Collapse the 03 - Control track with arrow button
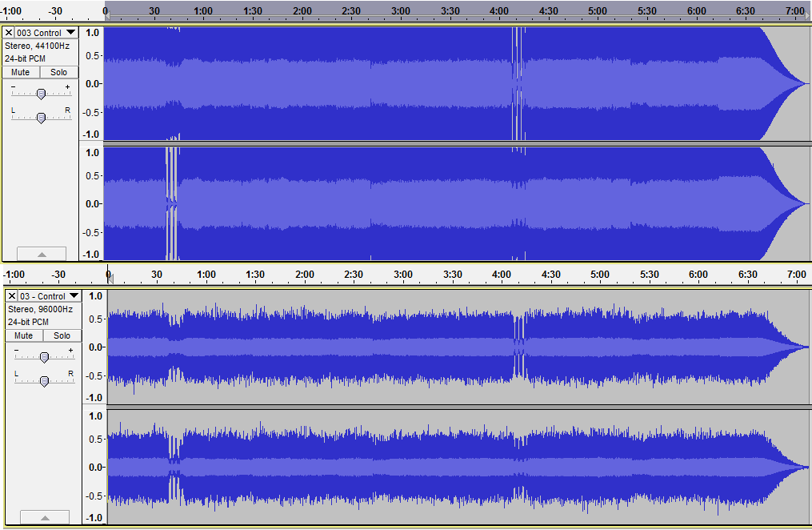This screenshot has width=812, height=530. click(44, 517)
